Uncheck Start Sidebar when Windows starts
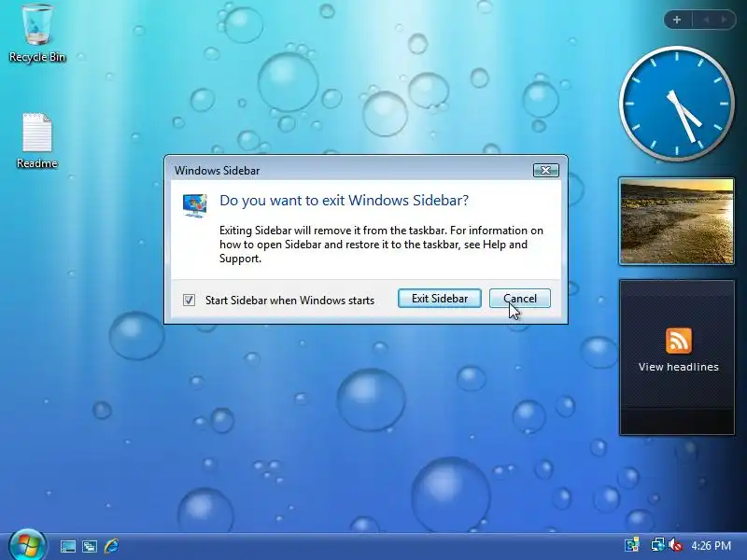This screenshot has width=747, height=560. (190, 300)
